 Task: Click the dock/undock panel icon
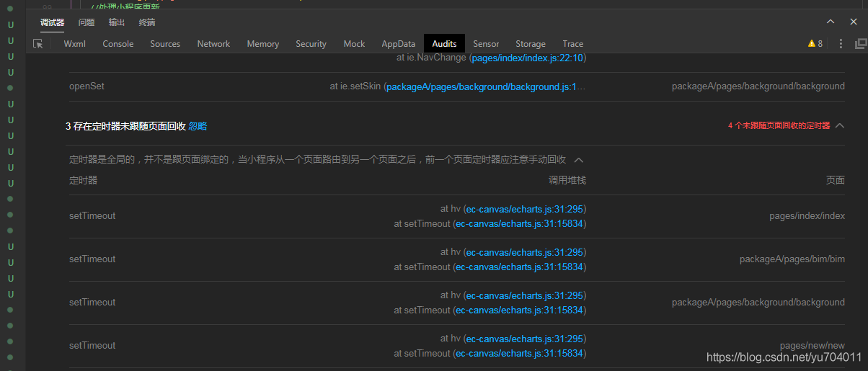(861, 44)
